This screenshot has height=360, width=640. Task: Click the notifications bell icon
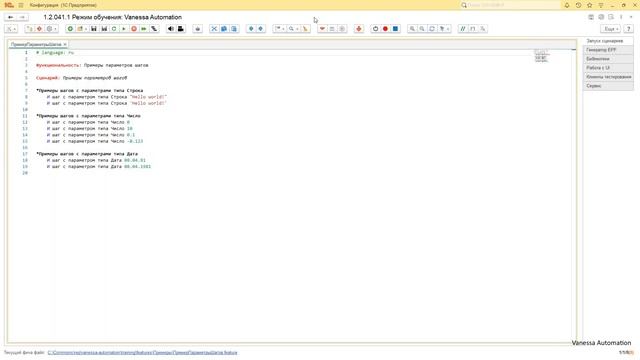[567, 5]
